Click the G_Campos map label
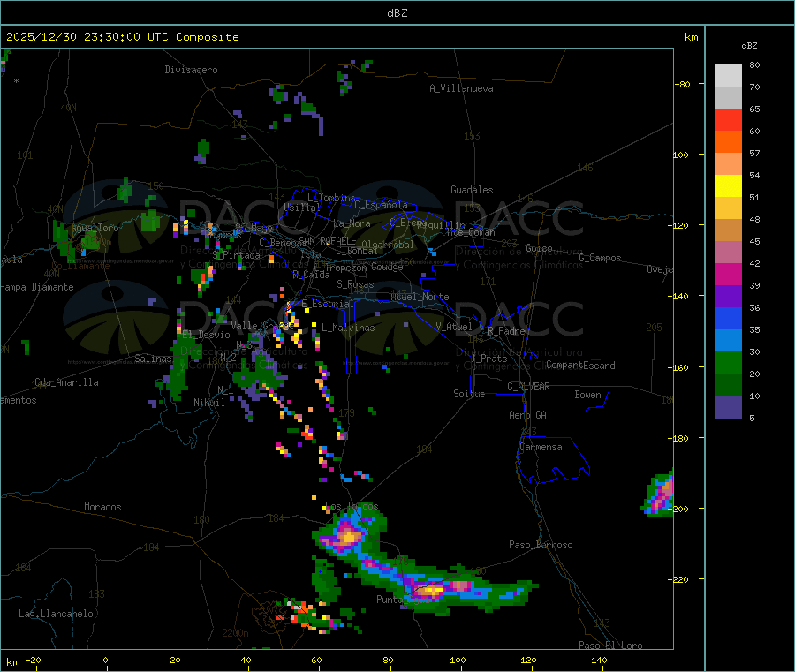 pyautogui.click(x=600, y=258)
